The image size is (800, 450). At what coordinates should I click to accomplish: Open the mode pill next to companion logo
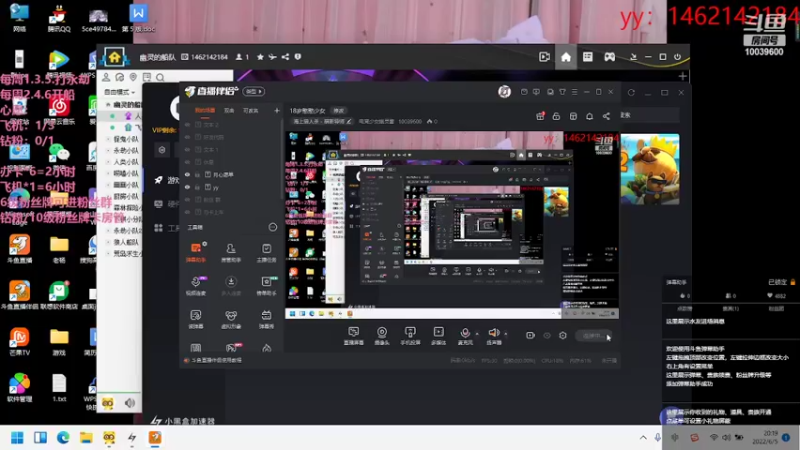point(254,91)
